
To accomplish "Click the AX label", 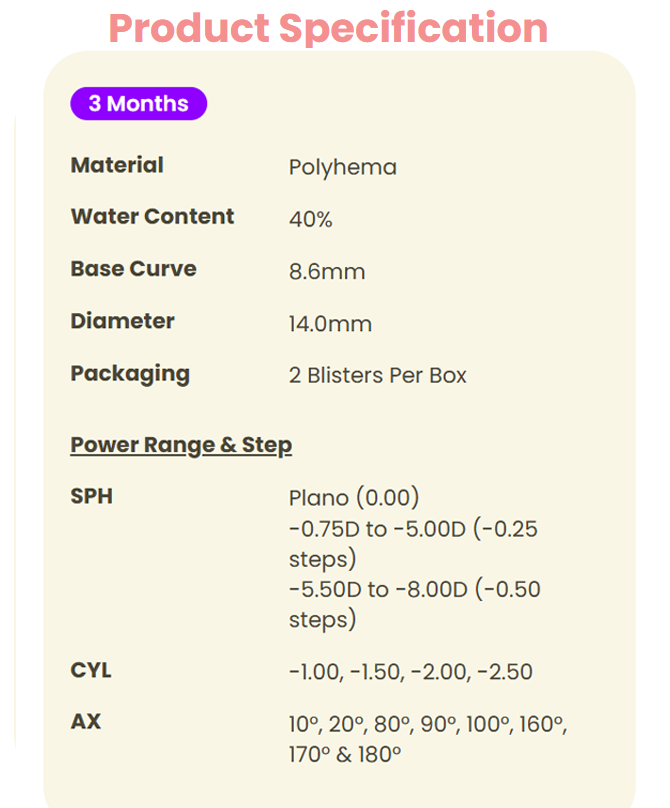I will pos(86,720).
